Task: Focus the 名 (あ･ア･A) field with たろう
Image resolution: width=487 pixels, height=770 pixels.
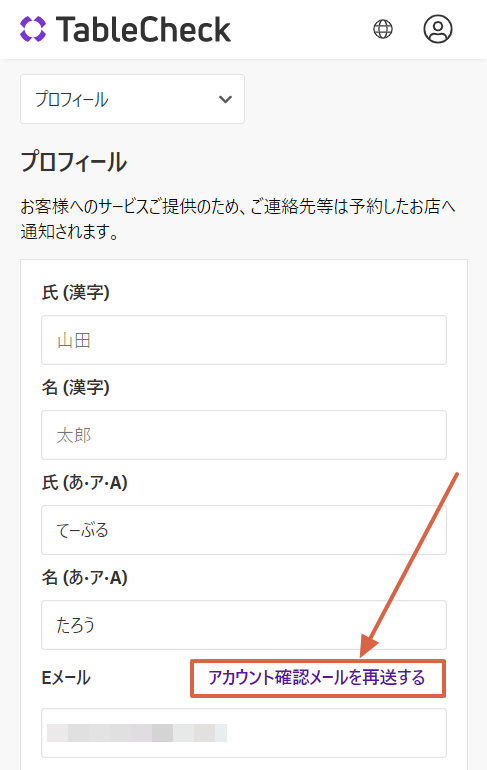Action: tap(244, 625)
